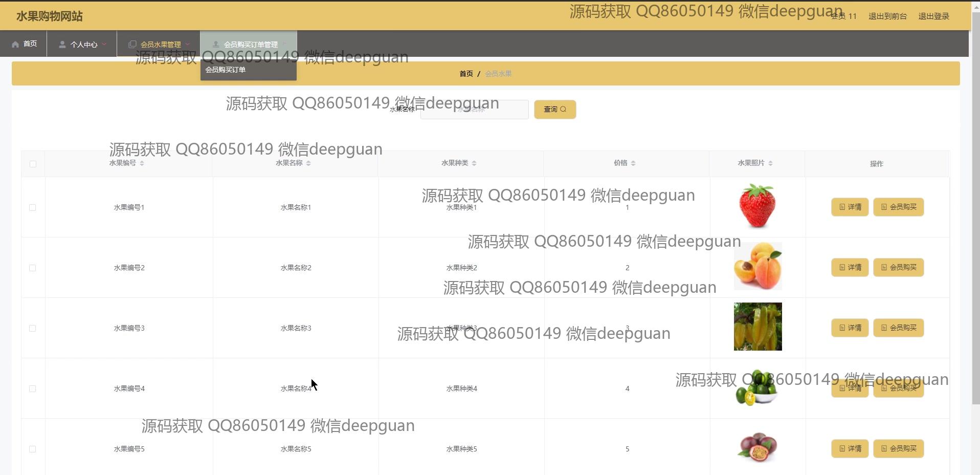Screen dimensions: 980x475
Task: Expand the 会员水果管理 dropdown arrow
Action: (188, 44)
